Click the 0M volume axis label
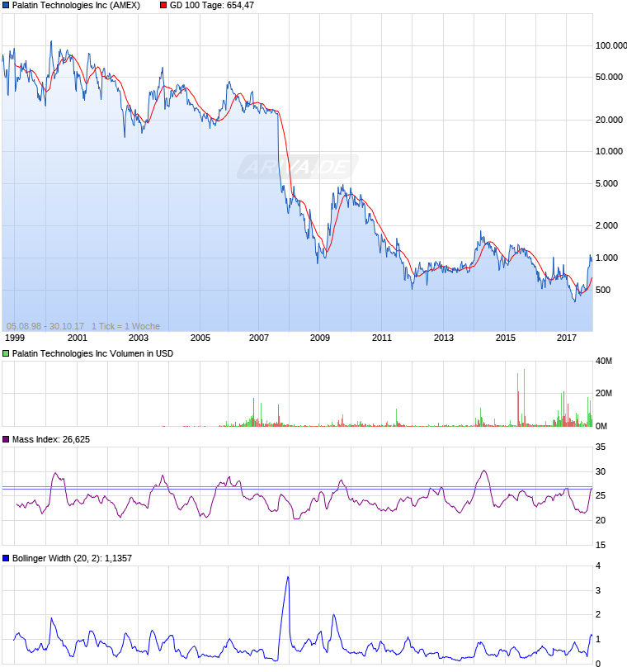The width and height of the screenshot is (627, 672). pos(601,426)
